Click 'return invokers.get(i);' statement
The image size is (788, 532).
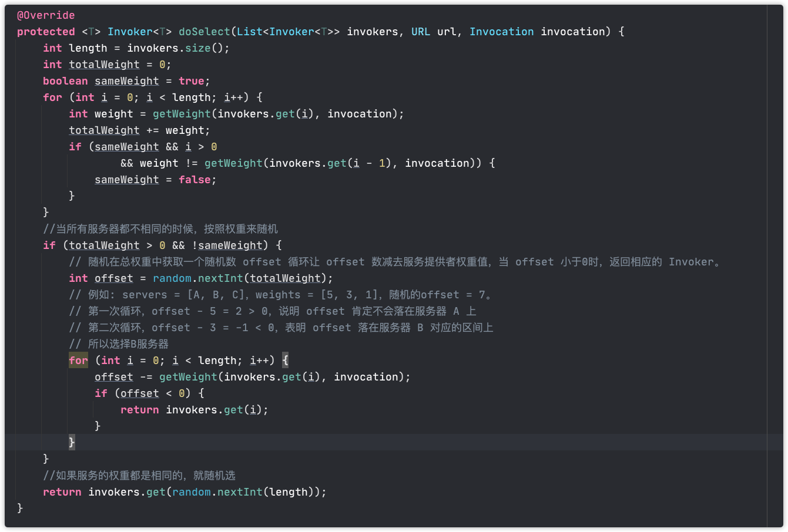click(x=195, y=410)
